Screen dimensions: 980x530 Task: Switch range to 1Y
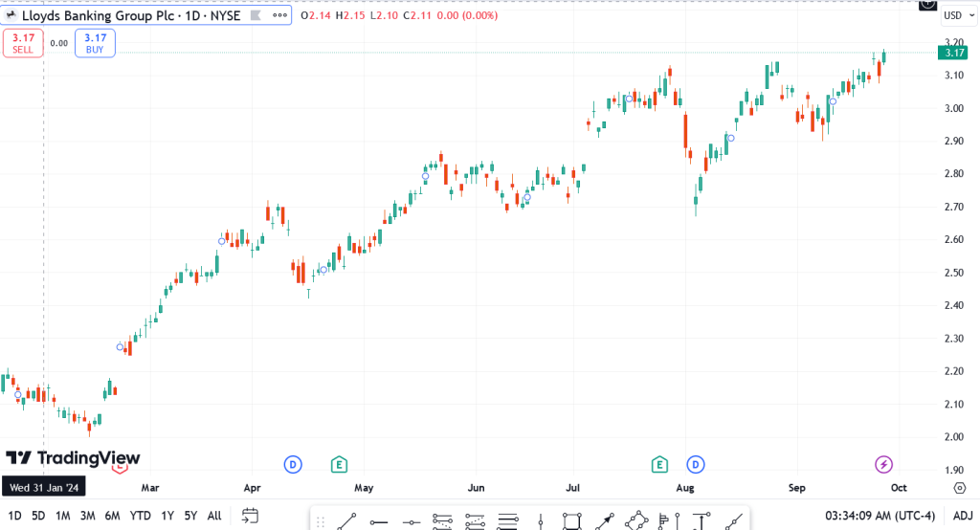coord(167,516)
